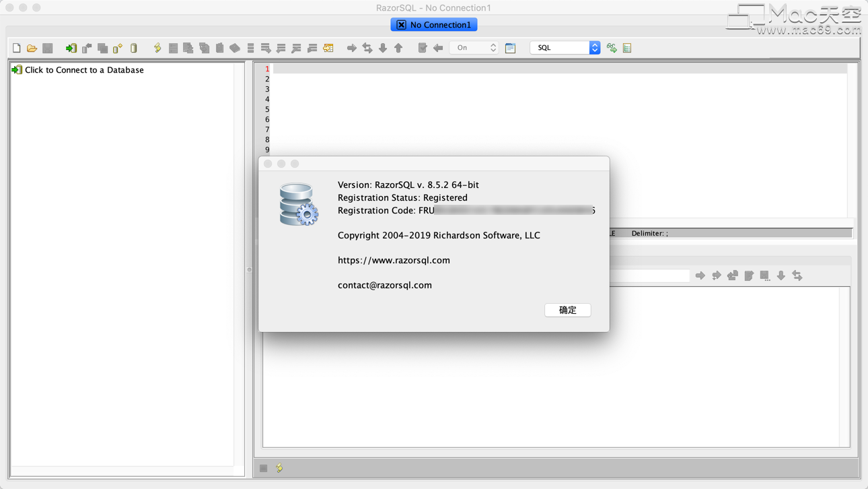This screenshot has height=489, width=868.
Task: Click the 'Registration Status: Registered' text
Action: point(402,197)
